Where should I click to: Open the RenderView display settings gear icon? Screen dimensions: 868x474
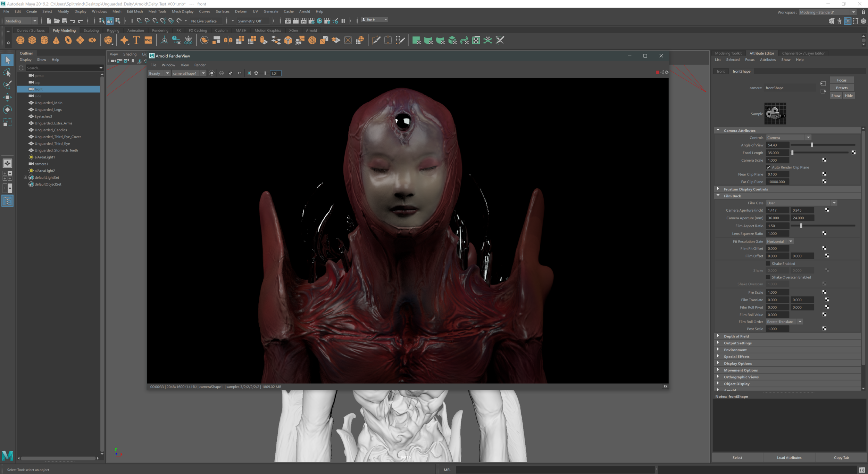667,72
